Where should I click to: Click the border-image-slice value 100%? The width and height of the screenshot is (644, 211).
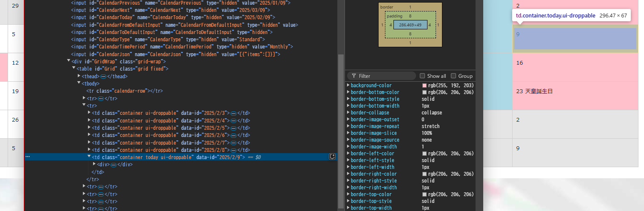[427, 133]
